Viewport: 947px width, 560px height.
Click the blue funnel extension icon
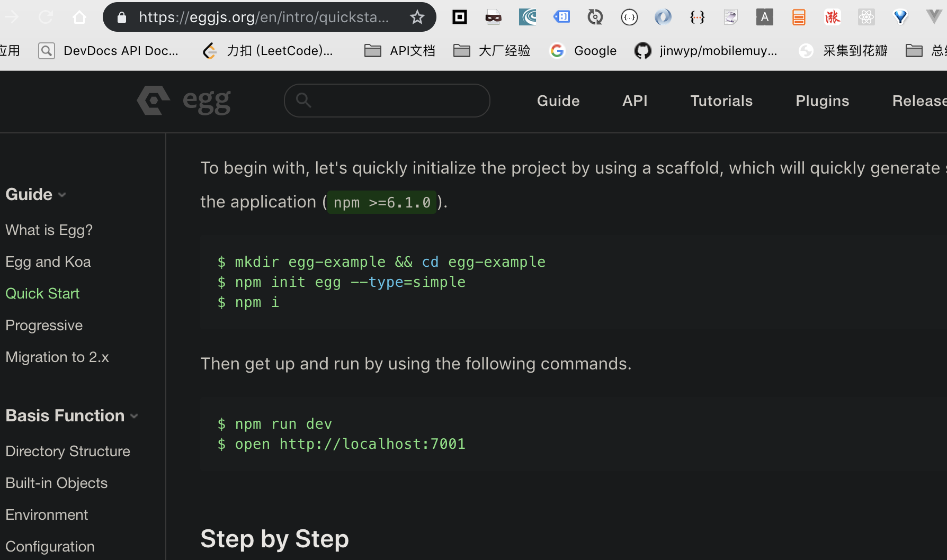pyautogui.click(x=900, y=17)
